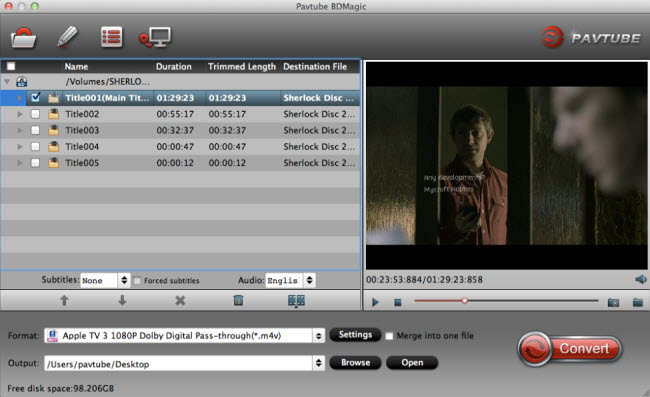This screenshot has width=650, height=397.
Task: Open the Subtitles dropdown
Action: coord(105,281)
